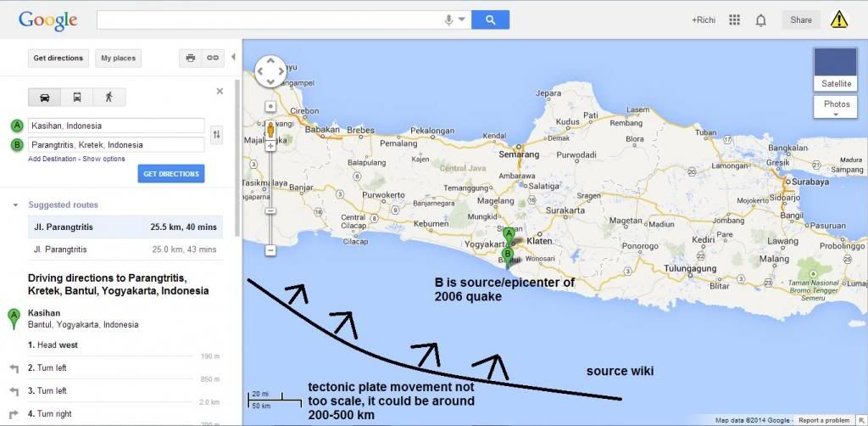Select driving travel mode
Image resolution: width=868 pixels, height=426 pixels.
45,97
